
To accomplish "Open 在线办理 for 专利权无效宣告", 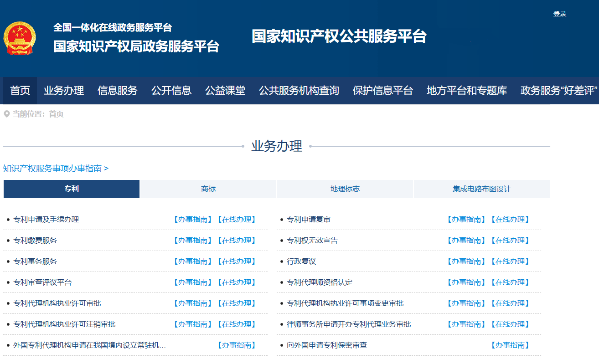I will [x=510, y=241].
